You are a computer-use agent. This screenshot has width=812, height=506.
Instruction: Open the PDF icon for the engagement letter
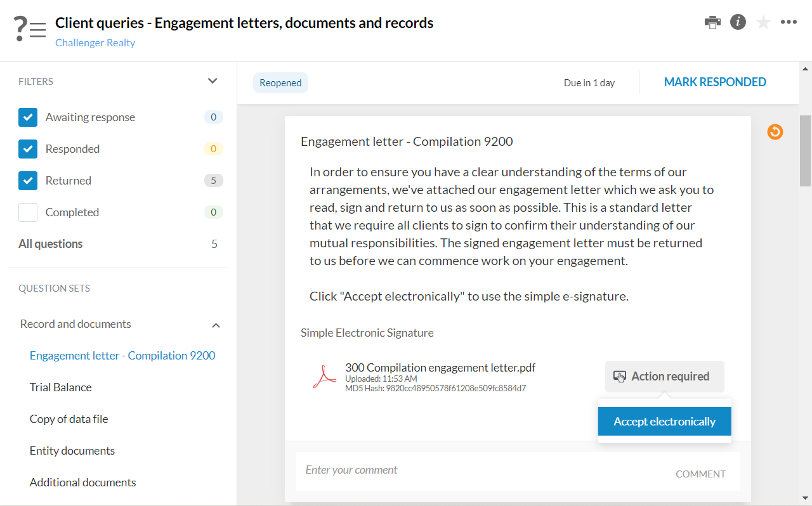[324, 375]
